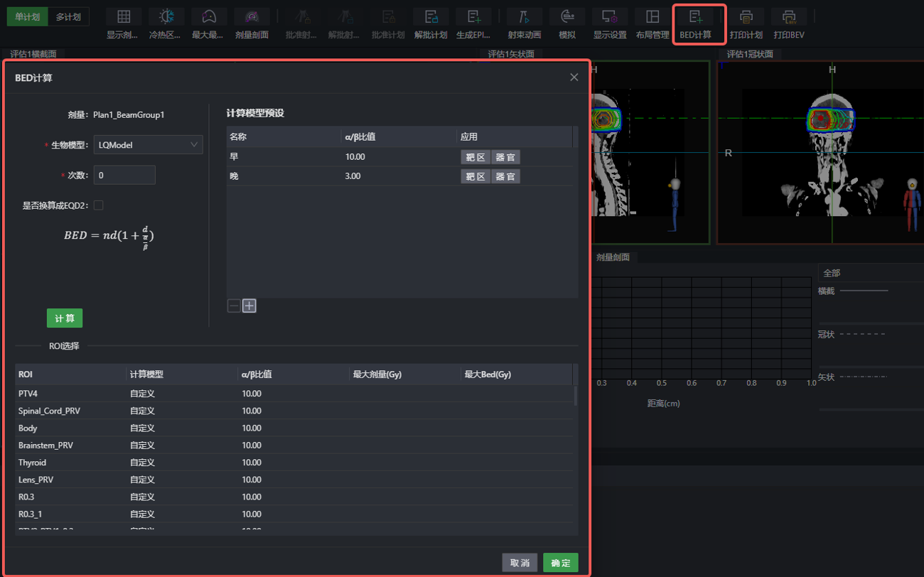The width and height of the screenshot is (924, 577).
Task: Expand the 生物模型 LQModel dropdown
Action: [148, 144]
